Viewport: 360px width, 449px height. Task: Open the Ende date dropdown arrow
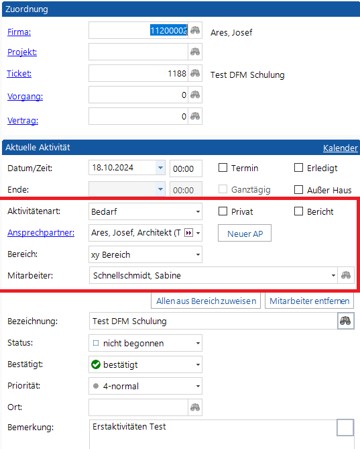pos(160,189)
